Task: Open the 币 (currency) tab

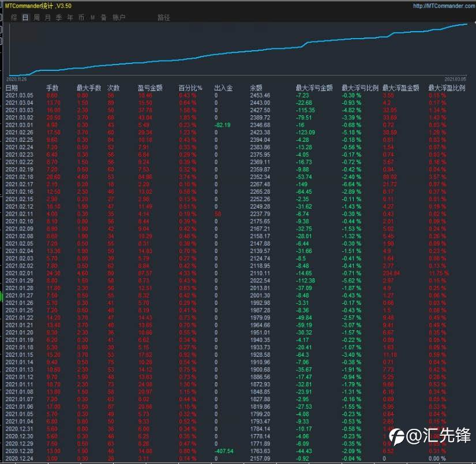Action: click(x=81, y=17)
